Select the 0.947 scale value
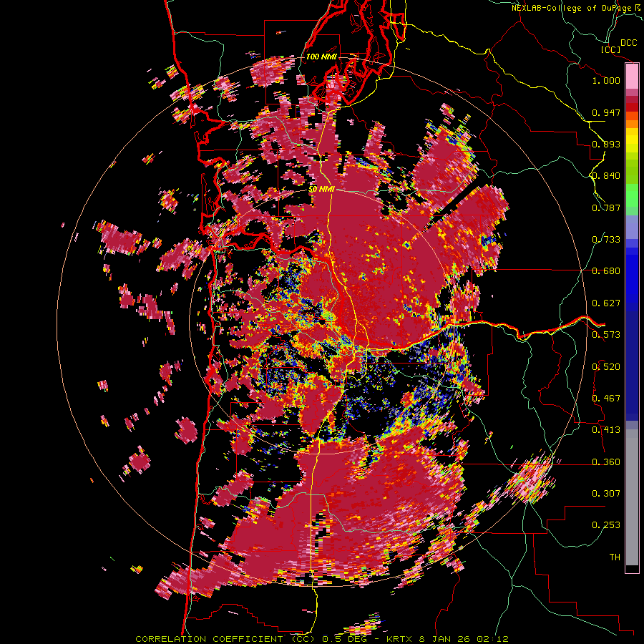644x644 pixels. pyautogui.click(x=606, y=112)
